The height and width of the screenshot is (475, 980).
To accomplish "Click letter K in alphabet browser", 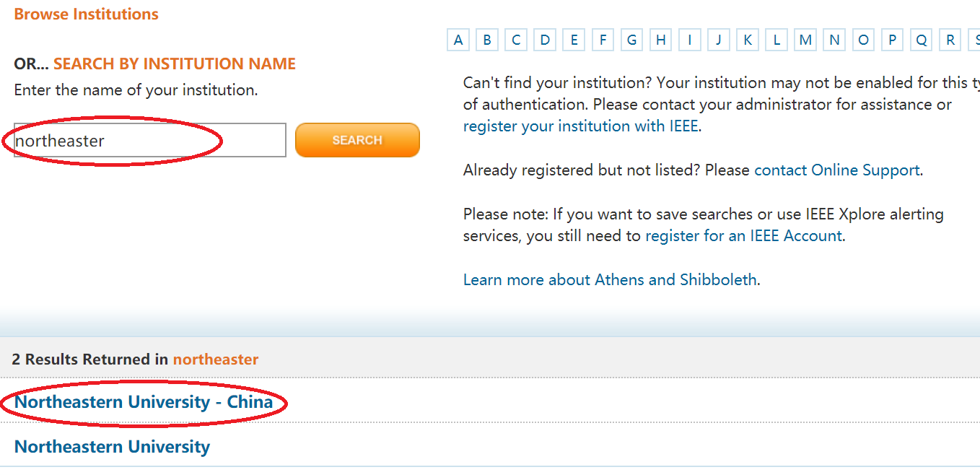I will [748, 40].
